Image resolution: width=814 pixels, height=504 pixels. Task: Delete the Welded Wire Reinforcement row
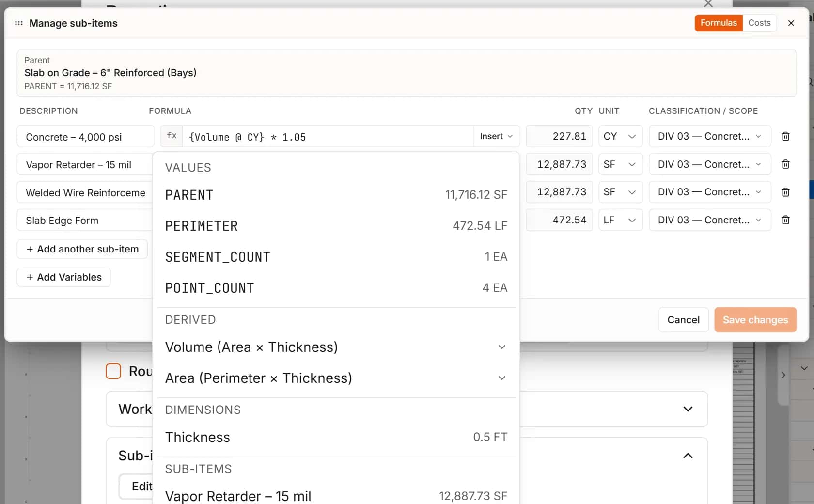[785, 192]
